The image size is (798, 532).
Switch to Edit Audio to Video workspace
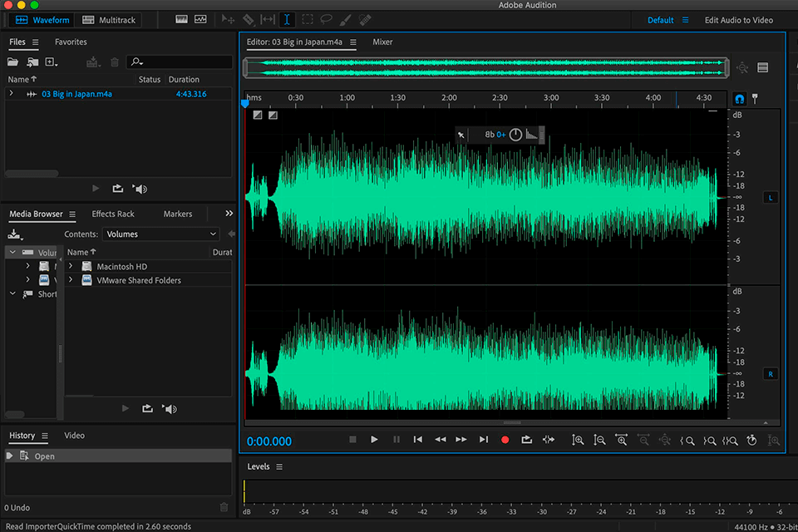point(738,20)
